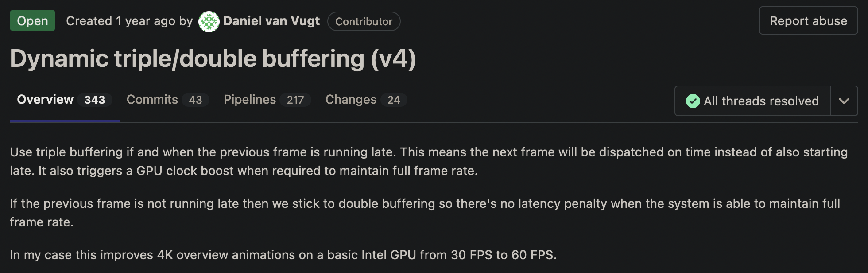Click the sentence about 4K overview animations
868x273 pixels.
[283, 255]
